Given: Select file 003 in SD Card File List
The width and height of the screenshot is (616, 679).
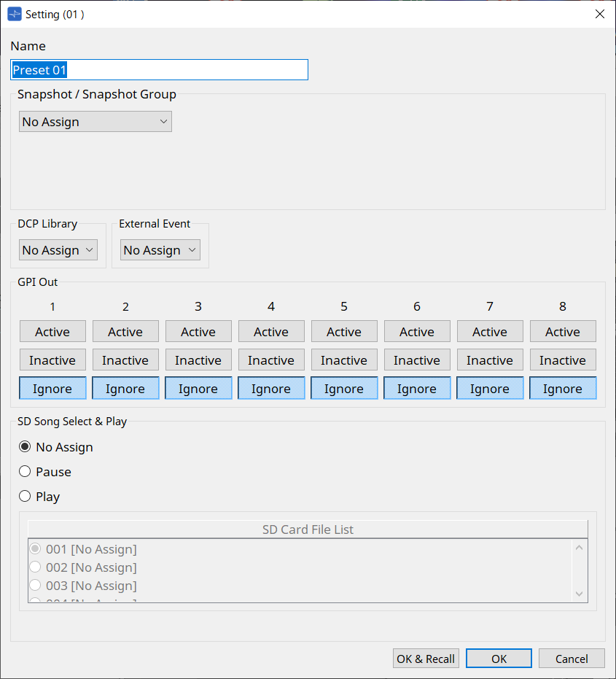Looking at the screenshot, I should 34,585.
